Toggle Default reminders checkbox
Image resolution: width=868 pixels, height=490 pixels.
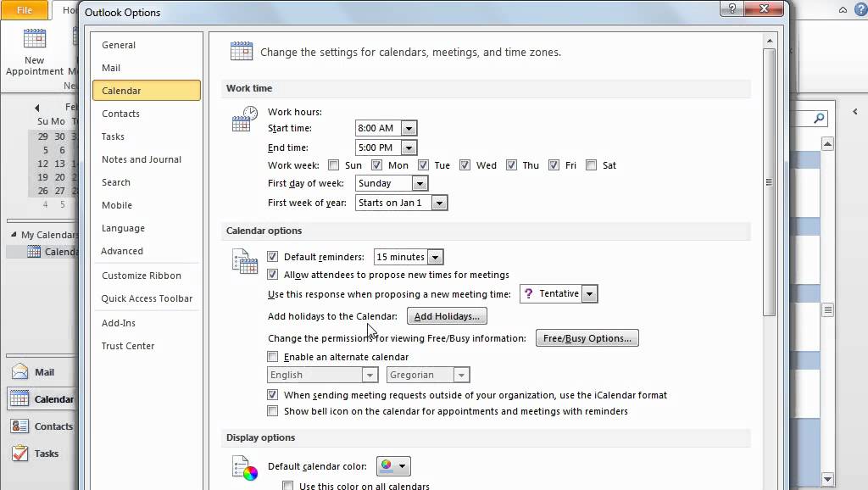[x=272, y=256]
